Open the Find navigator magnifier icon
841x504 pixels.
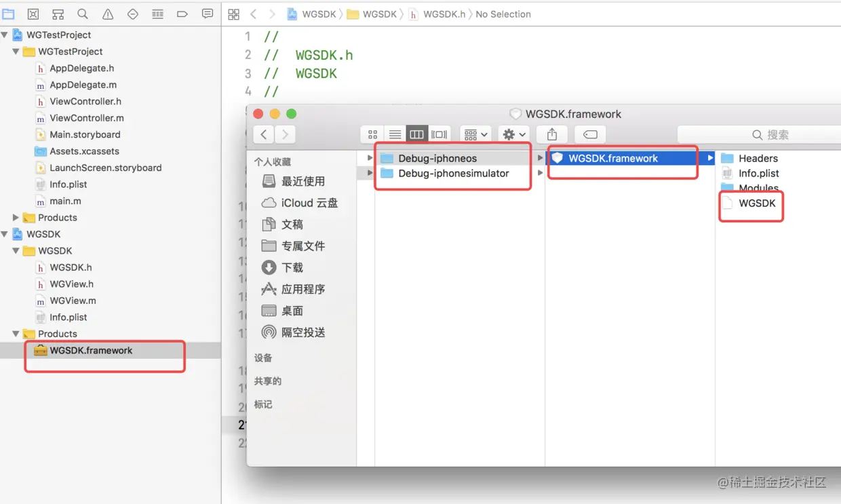[x=82, y=14]
